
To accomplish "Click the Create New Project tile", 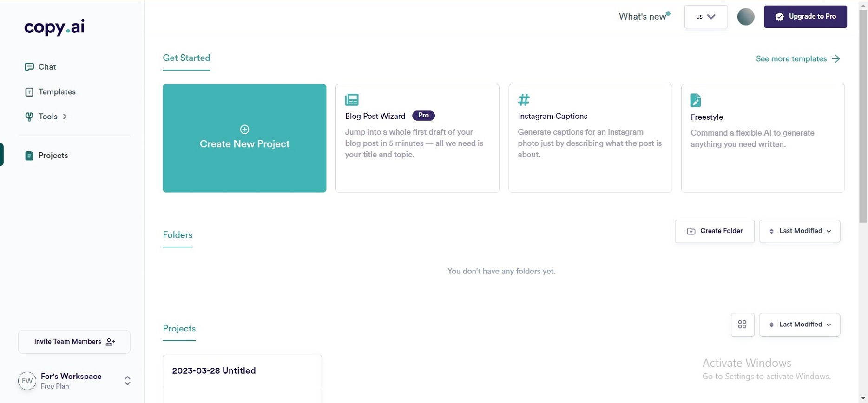I will [x=244, y=138].
